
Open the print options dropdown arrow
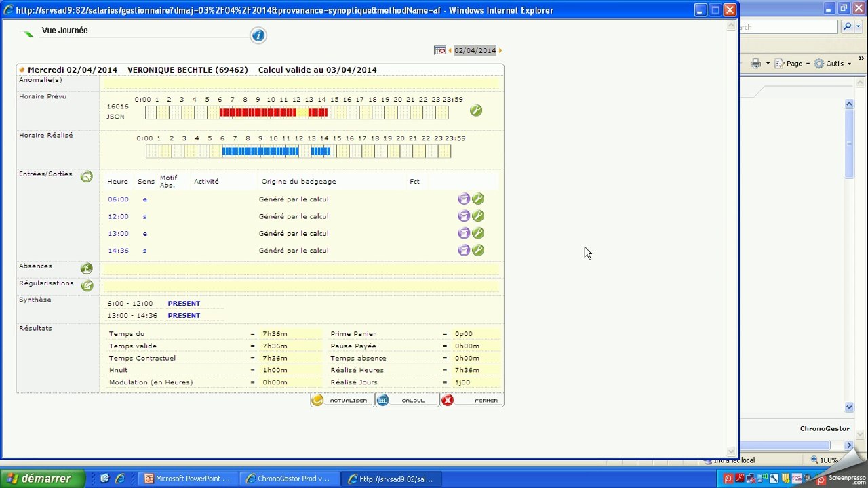pos(768,64)
